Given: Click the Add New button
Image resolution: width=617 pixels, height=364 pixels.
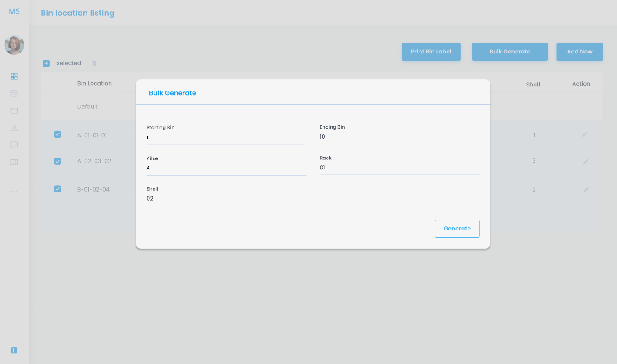Looking at the screenshot, I should click(579, 52).
